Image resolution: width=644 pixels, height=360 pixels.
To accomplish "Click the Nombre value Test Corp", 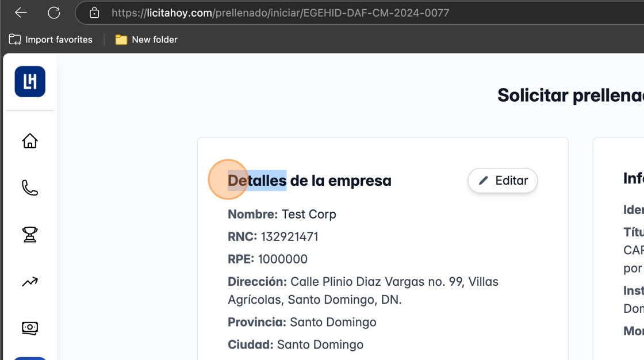I will (309, 214).
